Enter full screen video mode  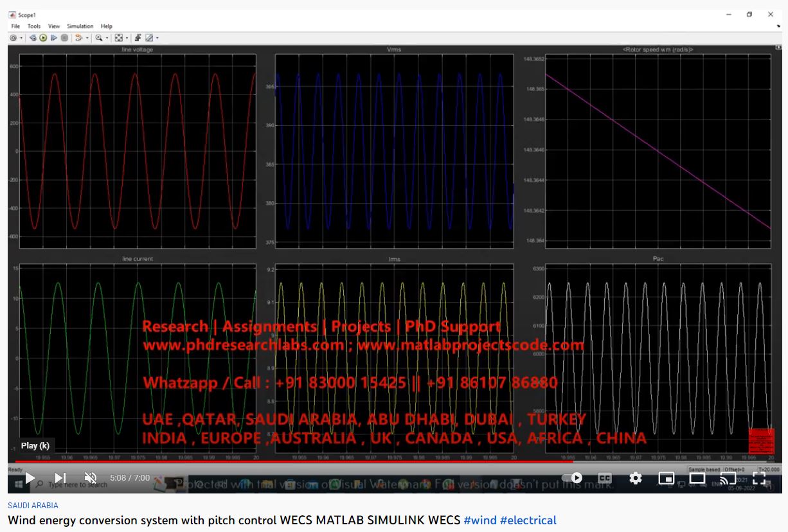click(x=759, y=478)
